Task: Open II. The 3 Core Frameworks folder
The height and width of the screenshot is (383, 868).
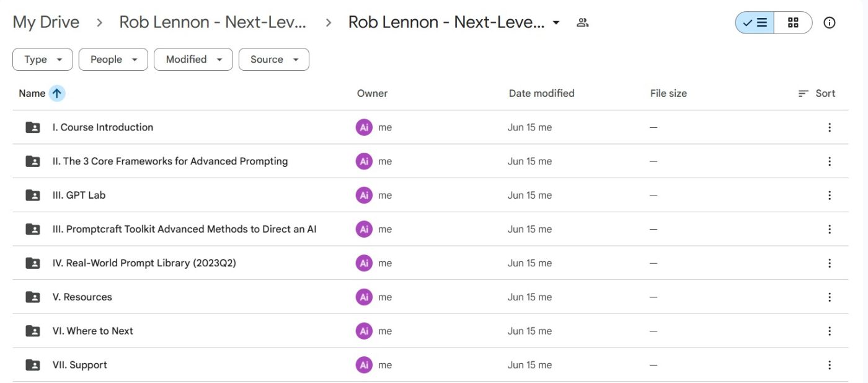Action: tap(170, 161)
